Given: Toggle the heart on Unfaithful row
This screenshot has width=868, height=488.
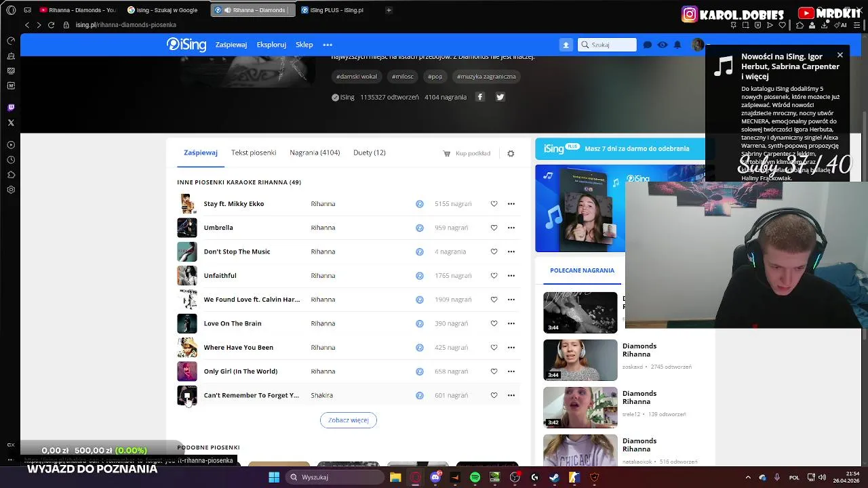Looking at the screenshot, I should pos(494,275).
